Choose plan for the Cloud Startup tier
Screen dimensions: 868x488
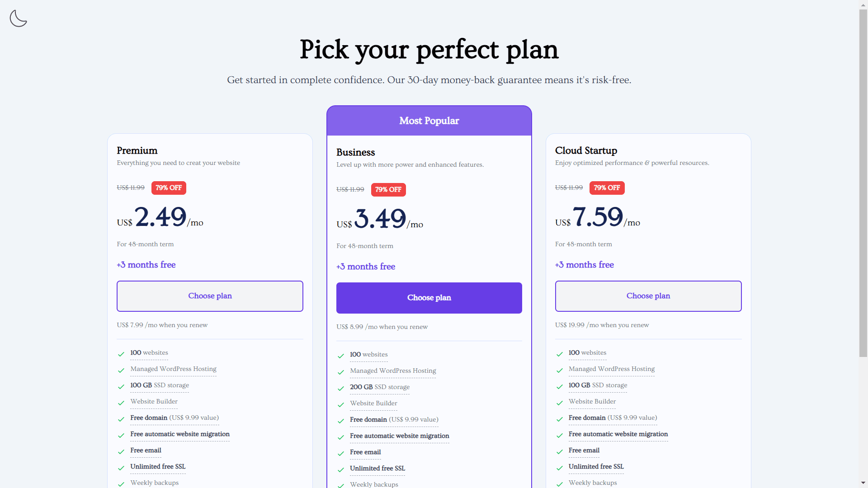(648, 296)
